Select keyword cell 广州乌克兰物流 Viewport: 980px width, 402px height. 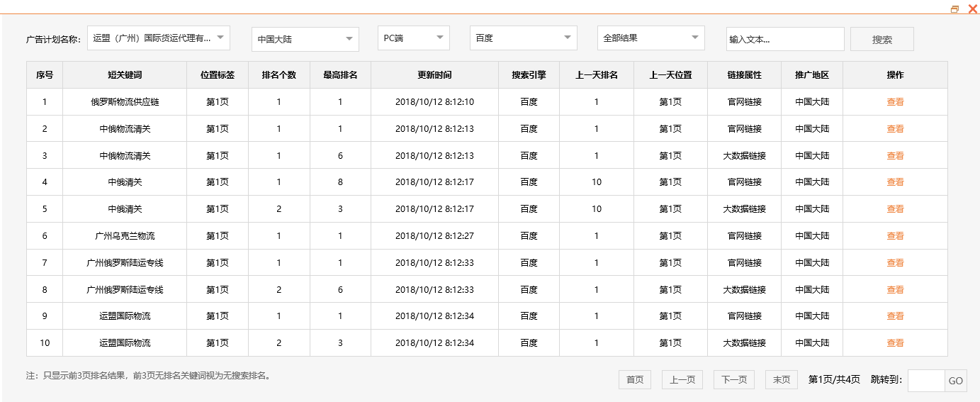point(125,236)
